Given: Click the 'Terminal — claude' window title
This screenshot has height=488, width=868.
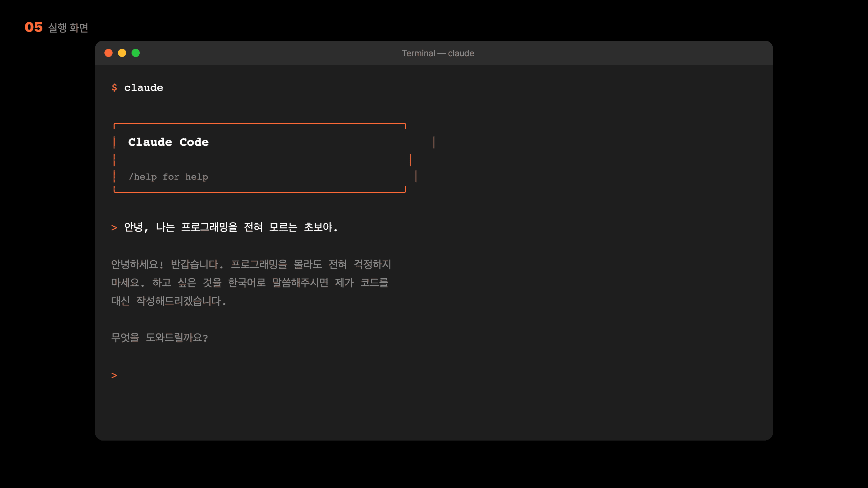Looking at the screenshot, I should (438, 53).
